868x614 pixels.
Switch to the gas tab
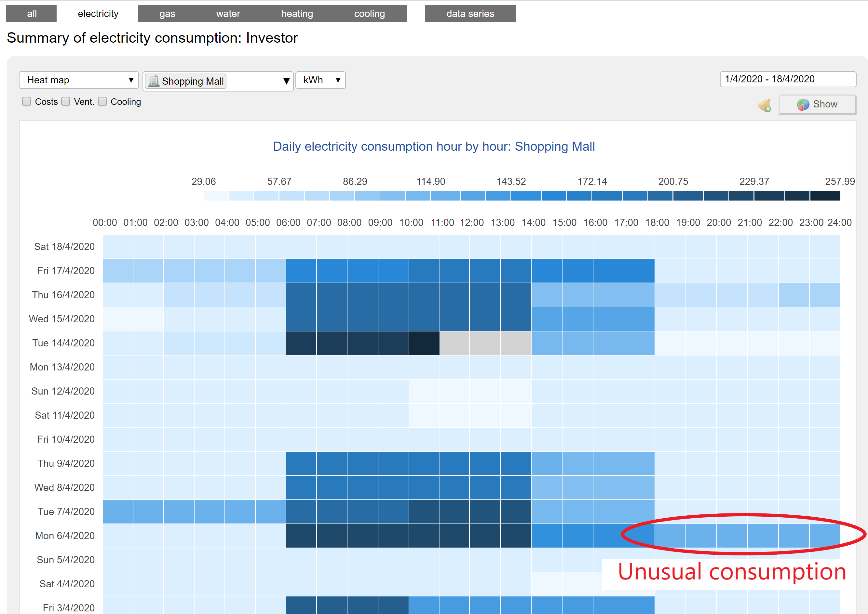tap(167, 14)
